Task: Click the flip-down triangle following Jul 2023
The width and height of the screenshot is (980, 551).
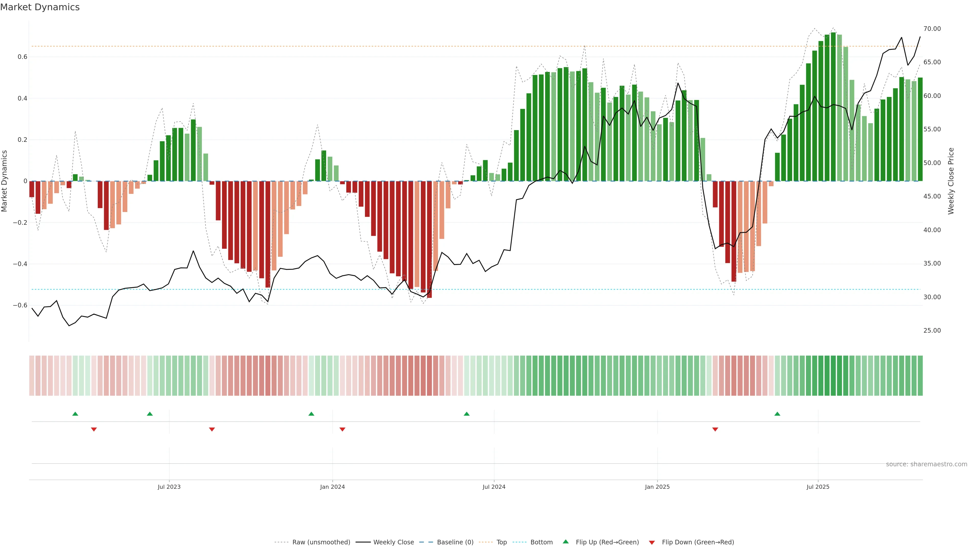Action: [x=212, y=429]
